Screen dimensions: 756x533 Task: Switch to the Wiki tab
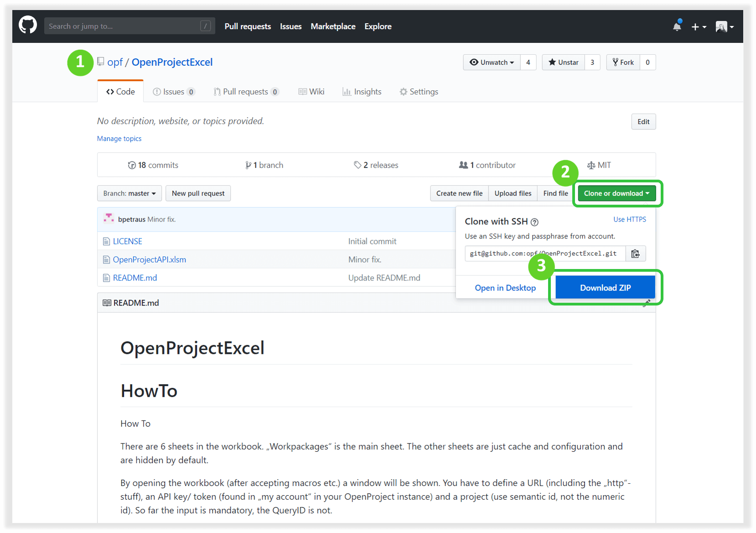pos(311,92)
